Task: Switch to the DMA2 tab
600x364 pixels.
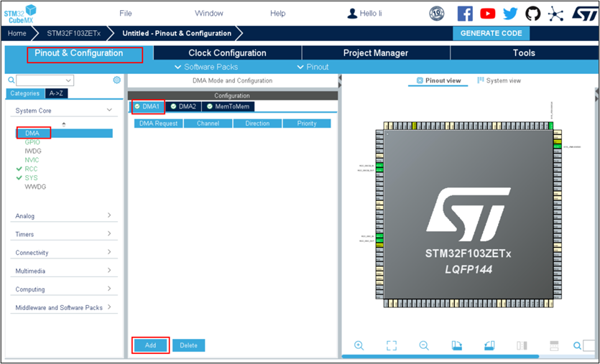Action: pyautogui.click(x=183, y=106)
